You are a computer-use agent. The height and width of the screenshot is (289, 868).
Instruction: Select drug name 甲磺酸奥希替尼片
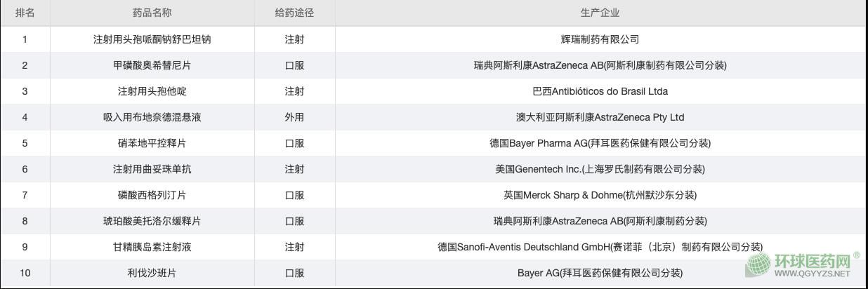click(152, 65)
